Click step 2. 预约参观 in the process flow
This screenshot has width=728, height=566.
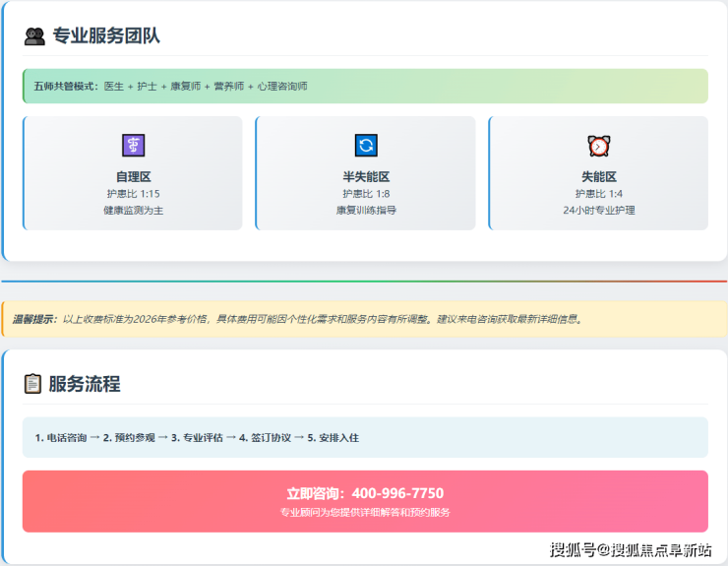(x=129, y=437)
